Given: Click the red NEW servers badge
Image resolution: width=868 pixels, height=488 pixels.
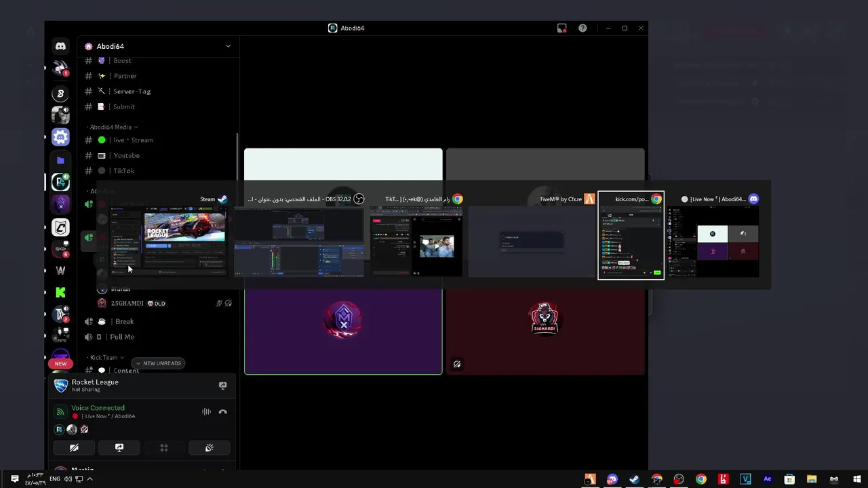Looking at the screenshot, I should 60,363.
